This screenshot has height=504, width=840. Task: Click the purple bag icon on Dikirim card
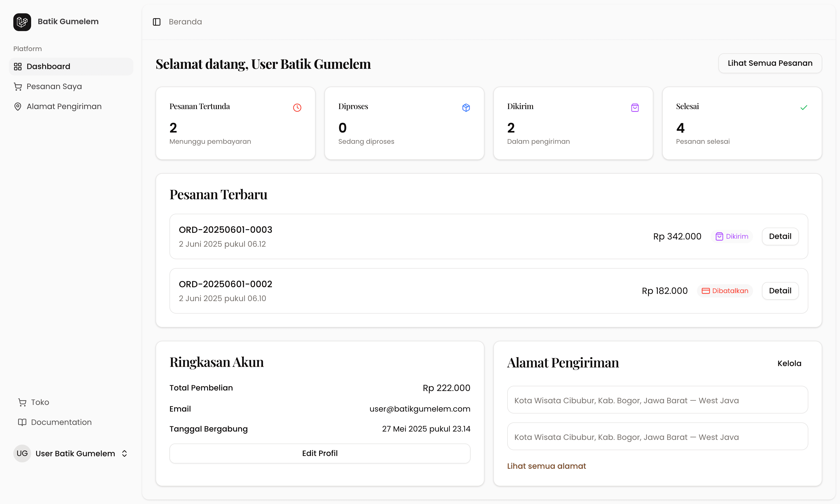(635, 108)
